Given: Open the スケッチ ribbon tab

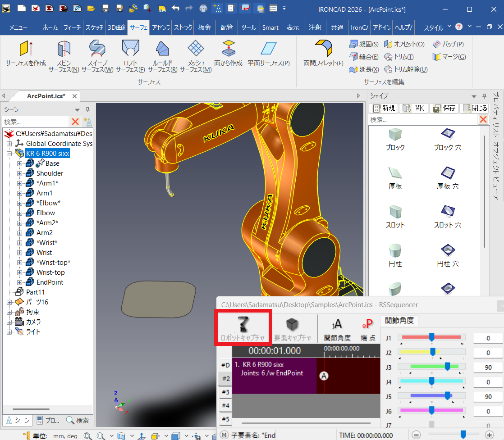Looking at the screenshot, I should click(95, 27).
